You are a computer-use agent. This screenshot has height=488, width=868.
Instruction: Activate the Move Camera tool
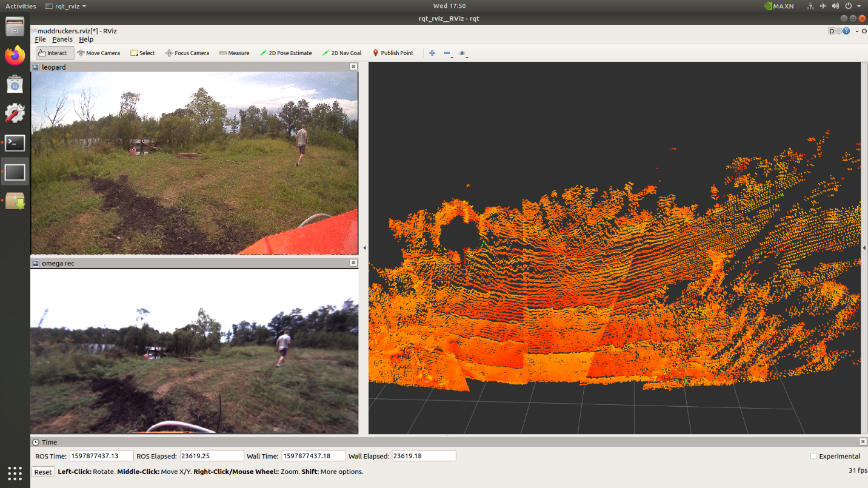pos(98,53)
